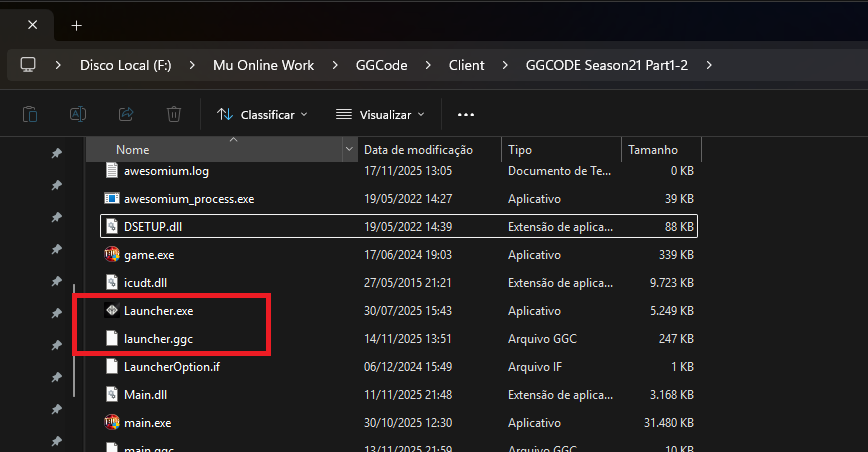Close the current Explorer tab
The image size is (868, 452).
coord(33,25)
